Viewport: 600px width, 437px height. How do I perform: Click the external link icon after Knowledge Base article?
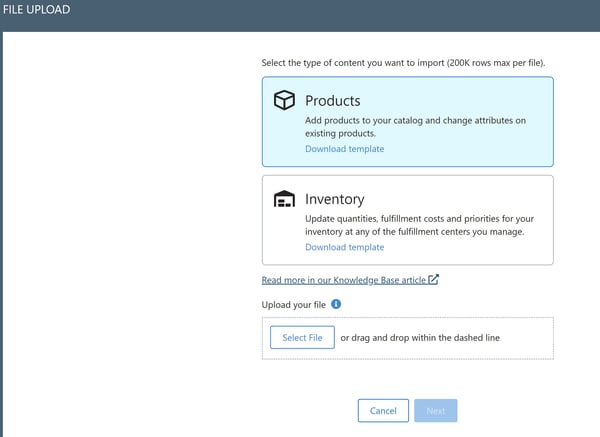click(433, 280)
